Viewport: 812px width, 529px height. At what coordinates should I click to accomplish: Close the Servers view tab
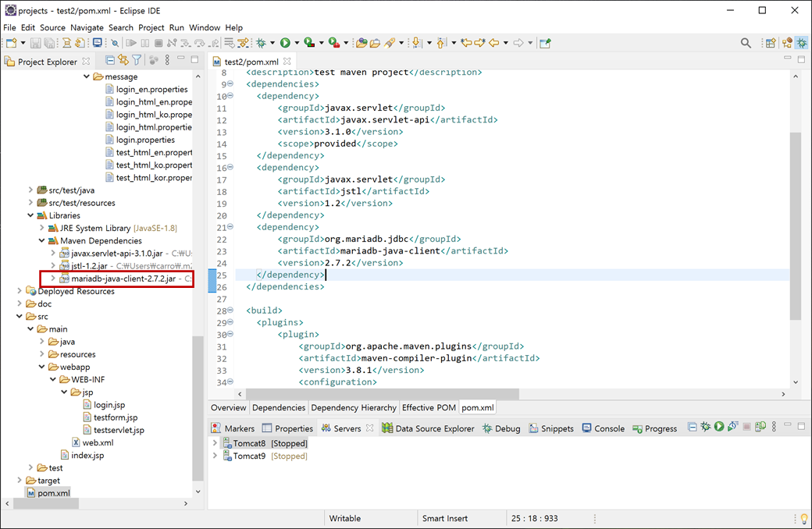[x=370, y=428]
